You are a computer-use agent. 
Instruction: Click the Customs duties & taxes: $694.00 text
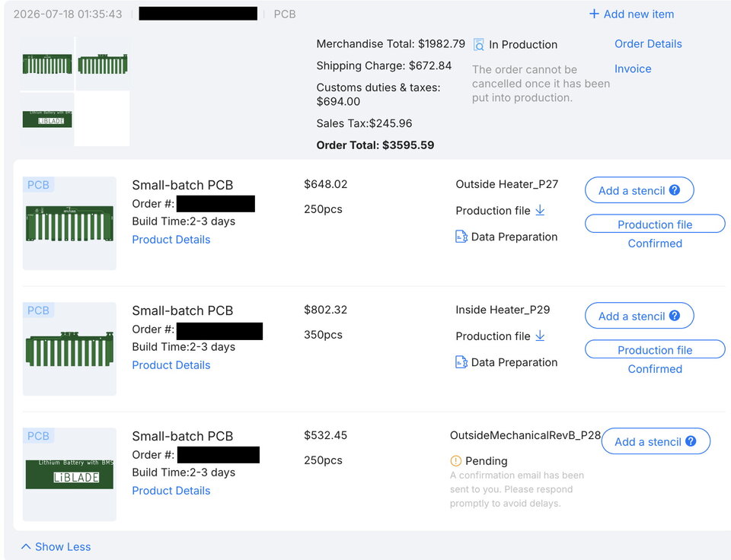coord(378,94)
